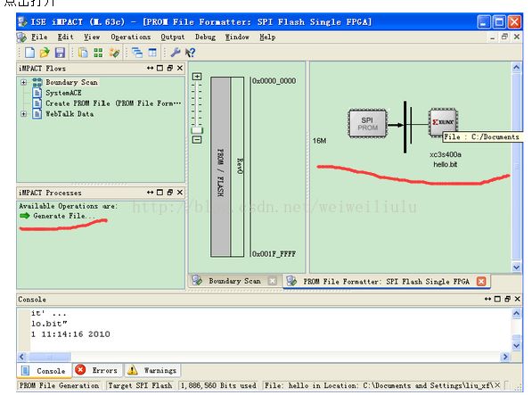Click the WebTalk Data document icon
Screen dimensions: 532x395
tap(37, 113)
